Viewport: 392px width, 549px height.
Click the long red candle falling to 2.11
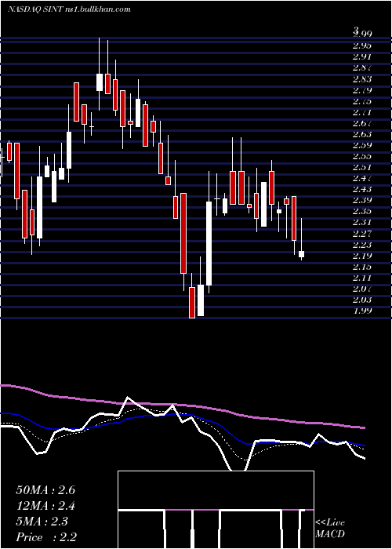pyautogui.click(x=183, y=233)
